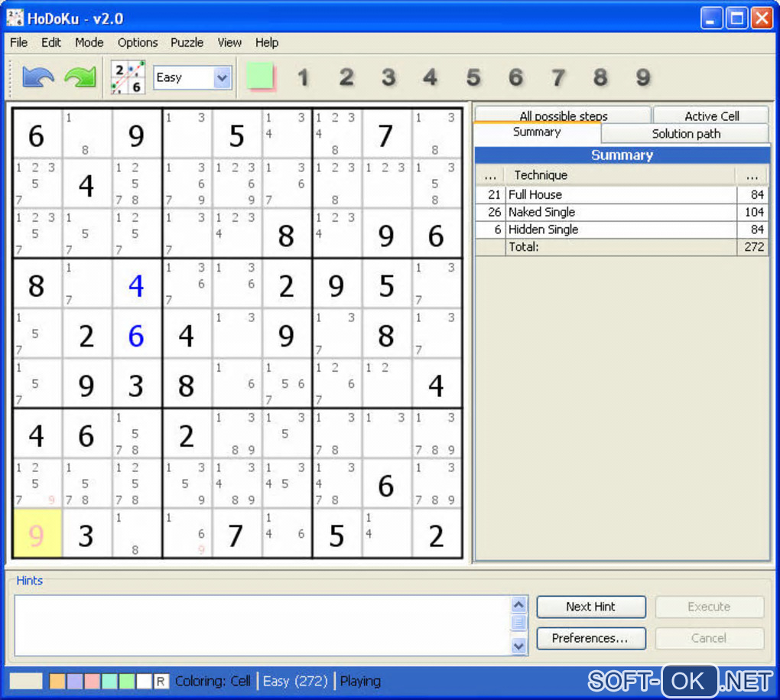Click 'Playing' status text
Image resolution: width=780 pixels, height=700 pixels.
point(361,681)
